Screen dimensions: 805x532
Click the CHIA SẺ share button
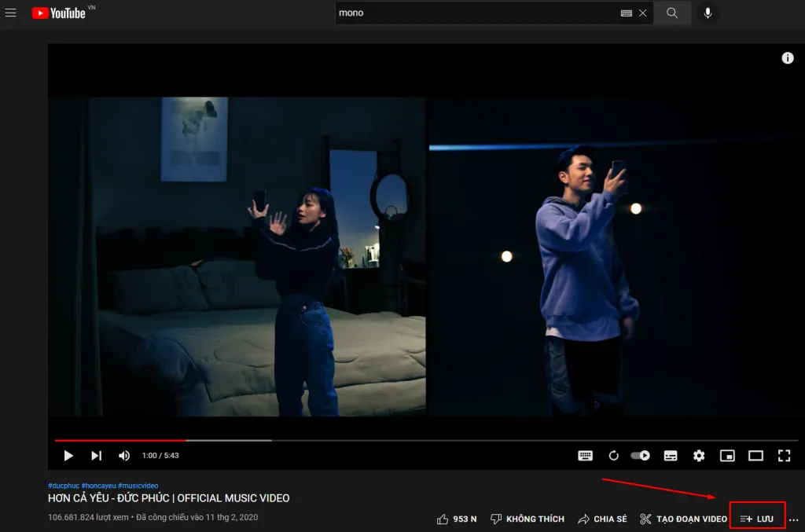(x=602, y=519)
